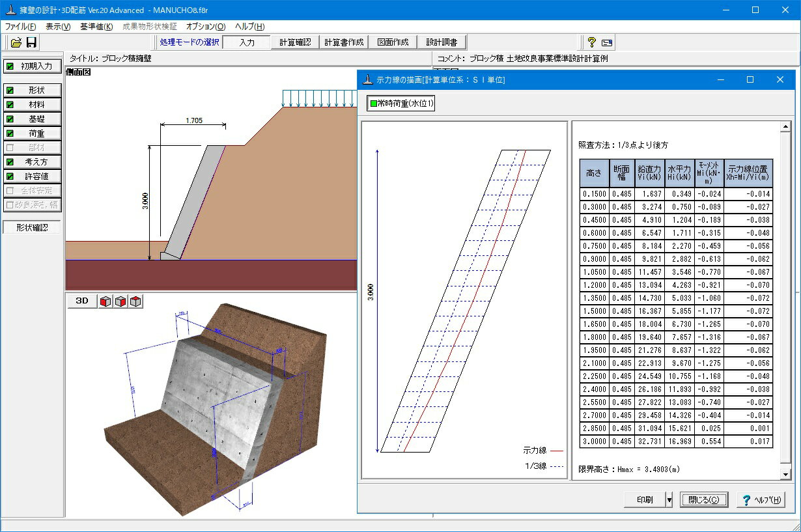Click the 印刷 print button
The height and width of the screenshot is (532, 801).
point(644,500)
